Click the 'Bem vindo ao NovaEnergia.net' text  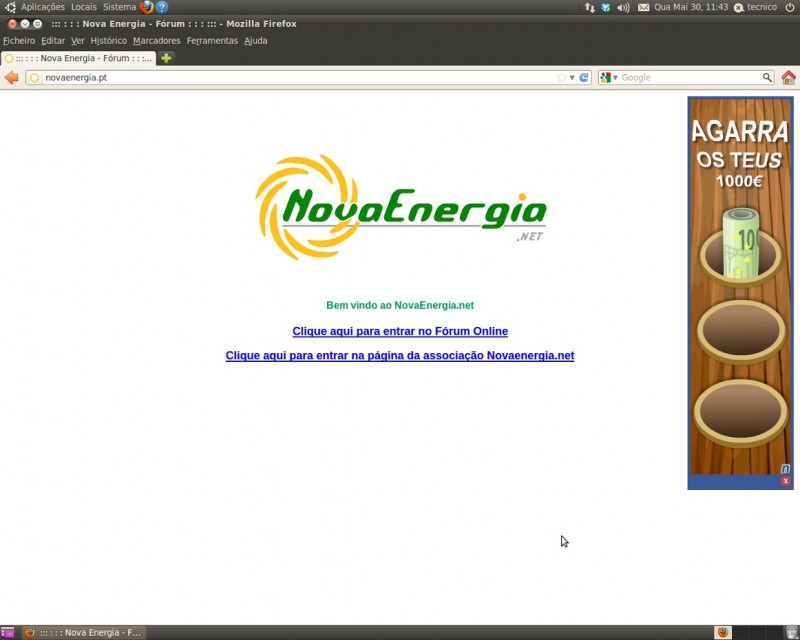tap(400, 305)
